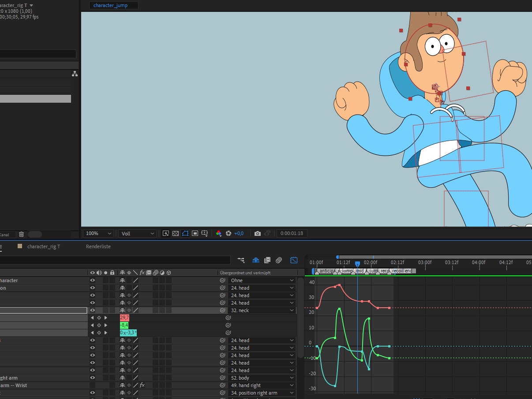Click pick whip beside the 52. body parent
Viewport: 532px width, 399px height.
pos(222,378)
